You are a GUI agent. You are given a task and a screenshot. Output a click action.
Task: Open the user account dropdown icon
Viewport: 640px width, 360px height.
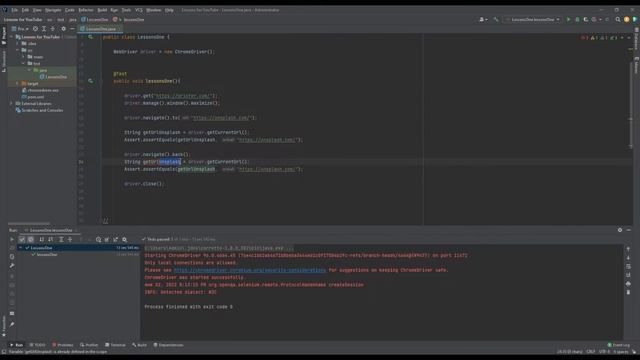483,19
